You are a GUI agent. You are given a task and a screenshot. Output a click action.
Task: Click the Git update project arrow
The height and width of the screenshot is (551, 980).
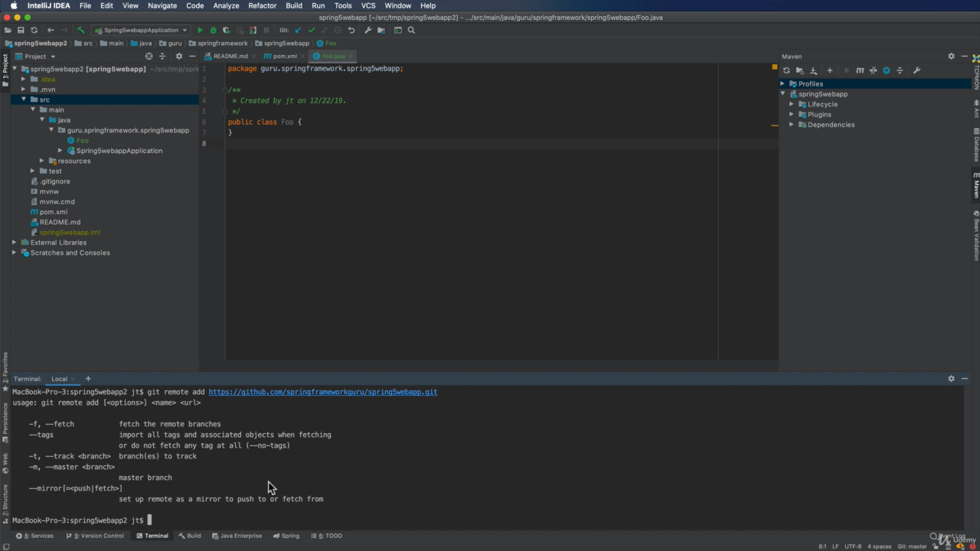(298, 31)
